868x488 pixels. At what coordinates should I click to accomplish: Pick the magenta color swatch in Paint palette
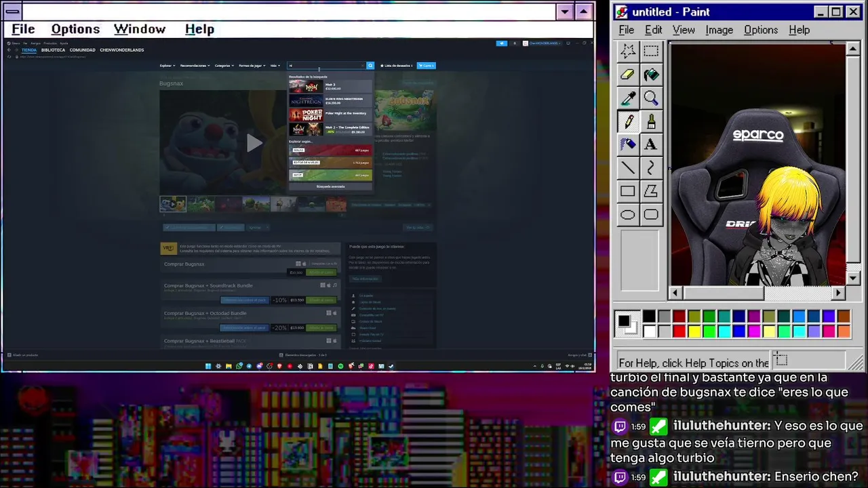753,331
